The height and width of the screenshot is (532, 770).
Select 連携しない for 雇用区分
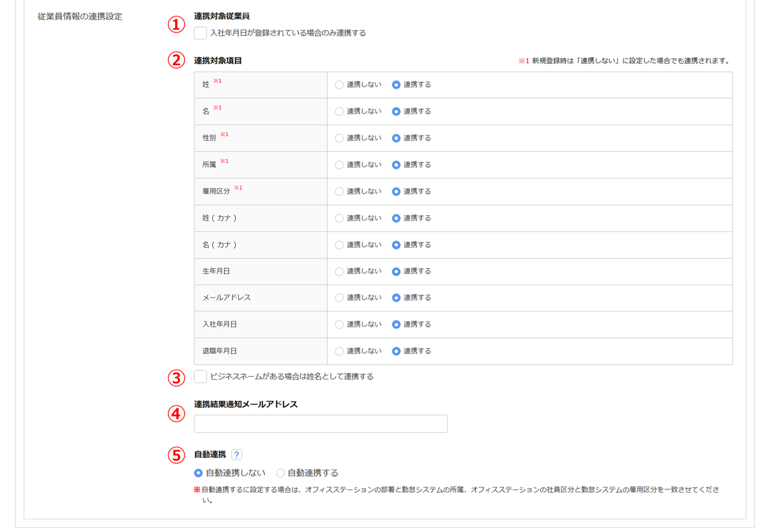(x=339, y=191)
